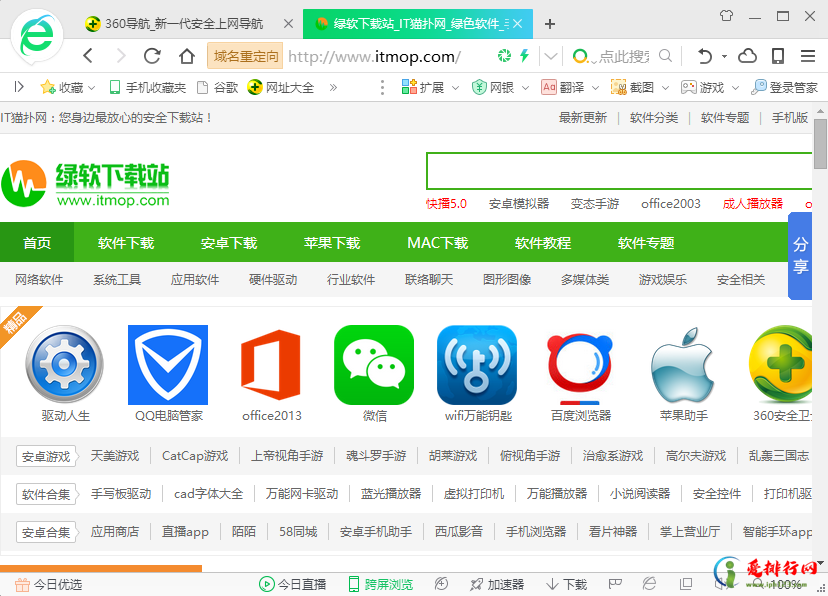The height and width of the screenshot is (596, 828).
Task: Open the browser home page icon
Action: (186, 55)
